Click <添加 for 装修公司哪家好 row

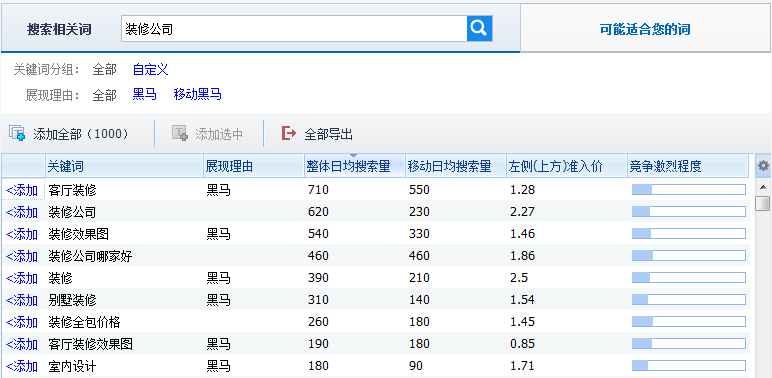22,256
